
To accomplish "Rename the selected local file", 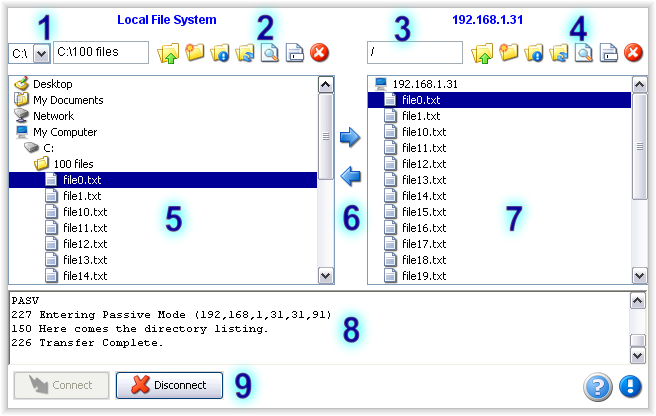I will pos(295,53).
